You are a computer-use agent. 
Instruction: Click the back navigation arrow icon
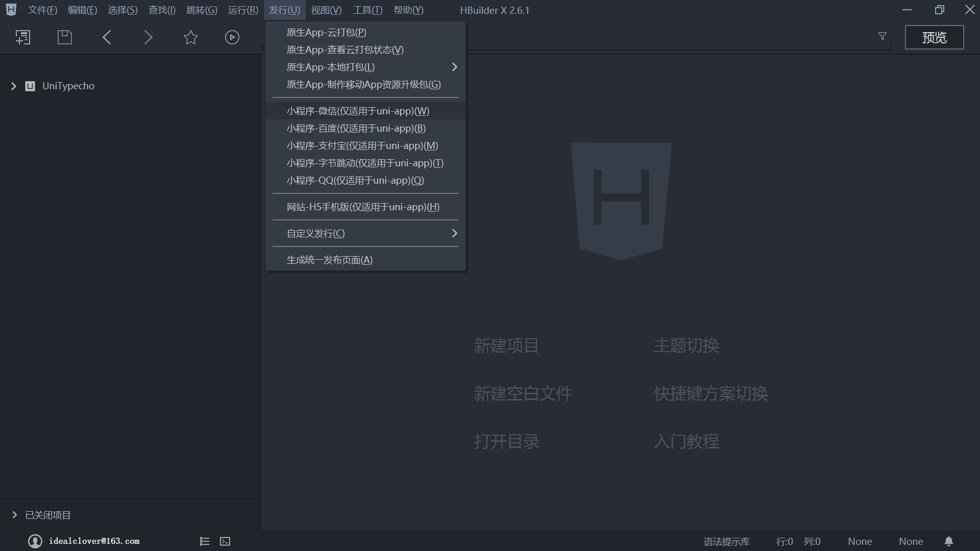107,37
